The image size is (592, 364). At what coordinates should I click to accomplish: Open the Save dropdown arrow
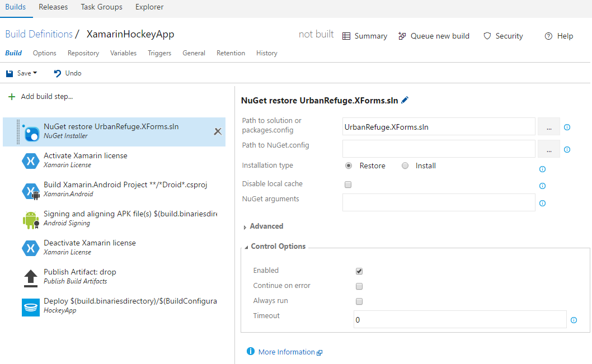click(x=35, y=73)
